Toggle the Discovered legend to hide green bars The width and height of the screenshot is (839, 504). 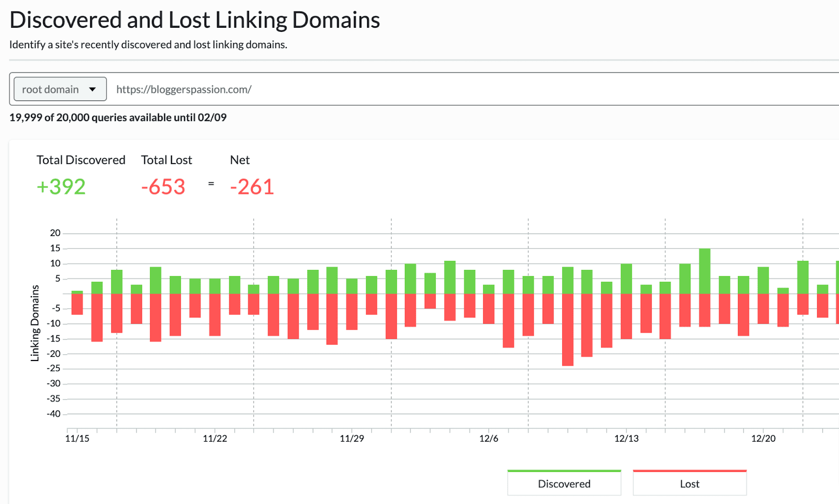tap(564, 483)
